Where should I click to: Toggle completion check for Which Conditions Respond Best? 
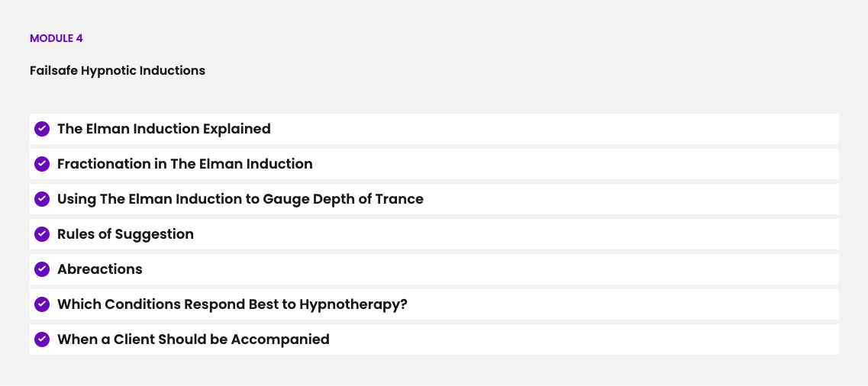pyautogui.click(x=42, y=304)
